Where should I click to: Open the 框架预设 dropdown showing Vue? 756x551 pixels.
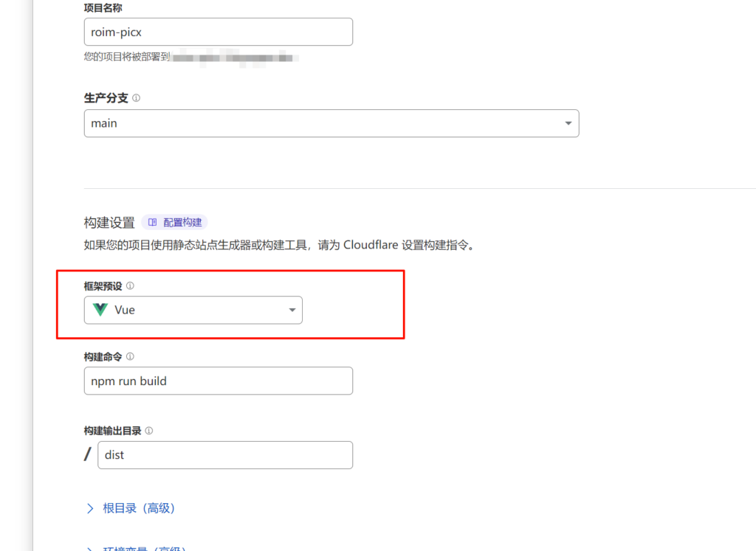(193, 310)
